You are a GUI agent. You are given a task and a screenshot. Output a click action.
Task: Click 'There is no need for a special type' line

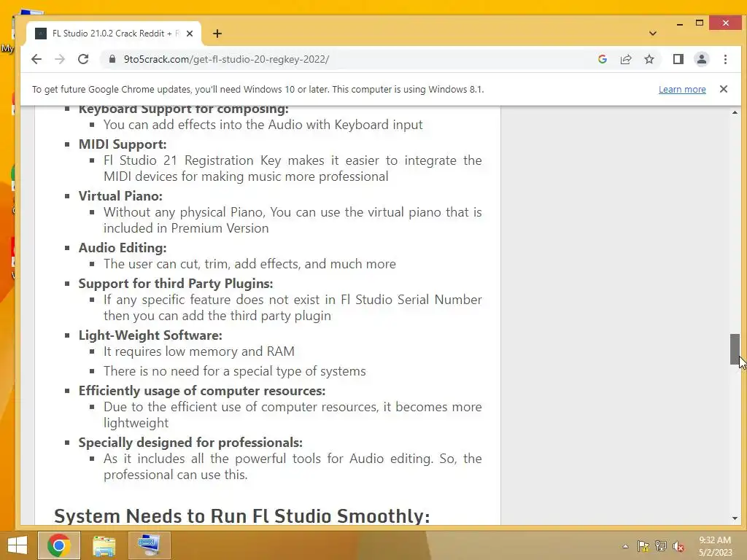pyautogui.click(x=235, y=371)
